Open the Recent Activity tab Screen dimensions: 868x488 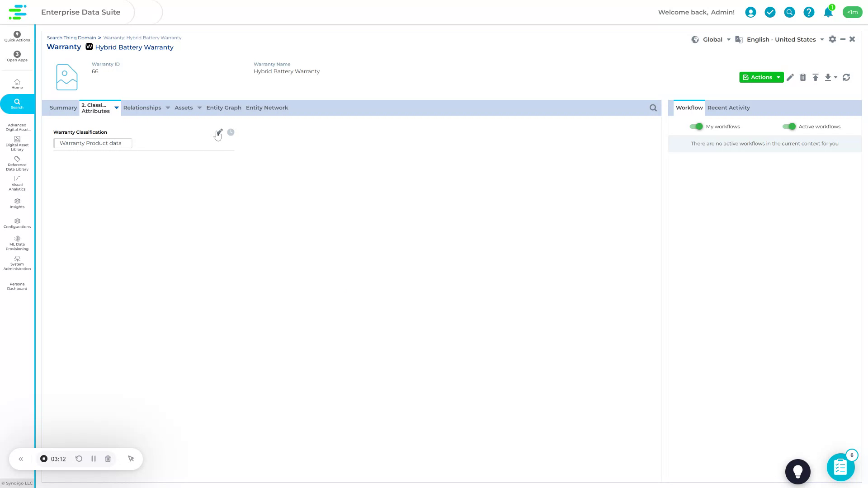pos(728,108)
